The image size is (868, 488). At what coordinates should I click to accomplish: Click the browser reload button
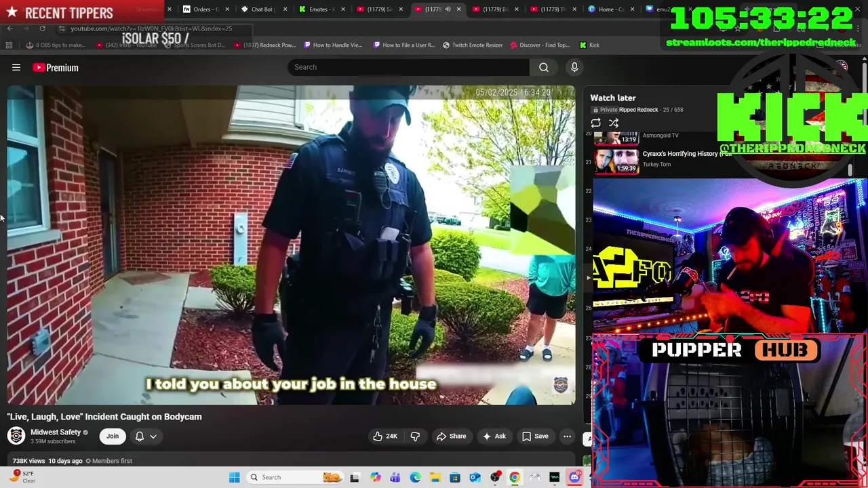tap(42, 28)
